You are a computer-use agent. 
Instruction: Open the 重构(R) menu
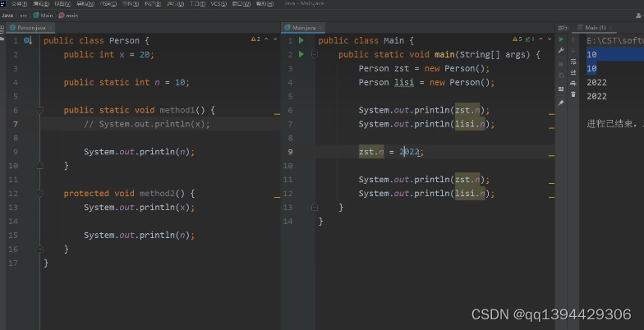coord(130,3)
